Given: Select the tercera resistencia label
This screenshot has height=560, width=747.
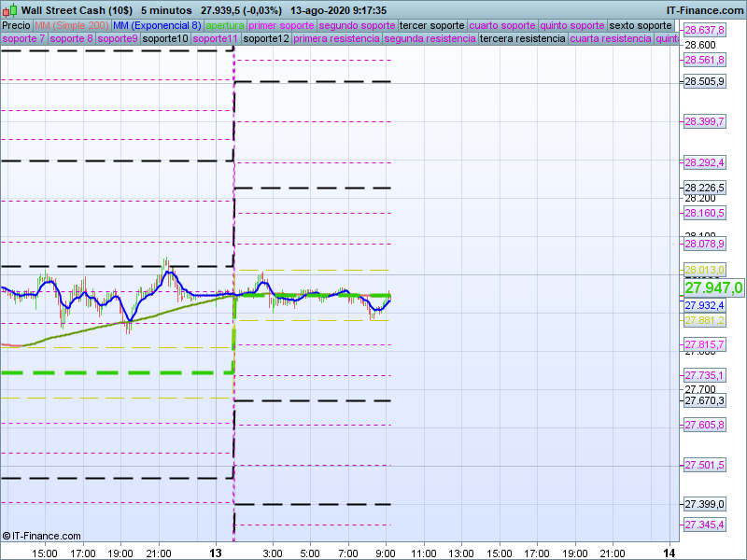Looking at the screenshot, I should tap(522, 39).
